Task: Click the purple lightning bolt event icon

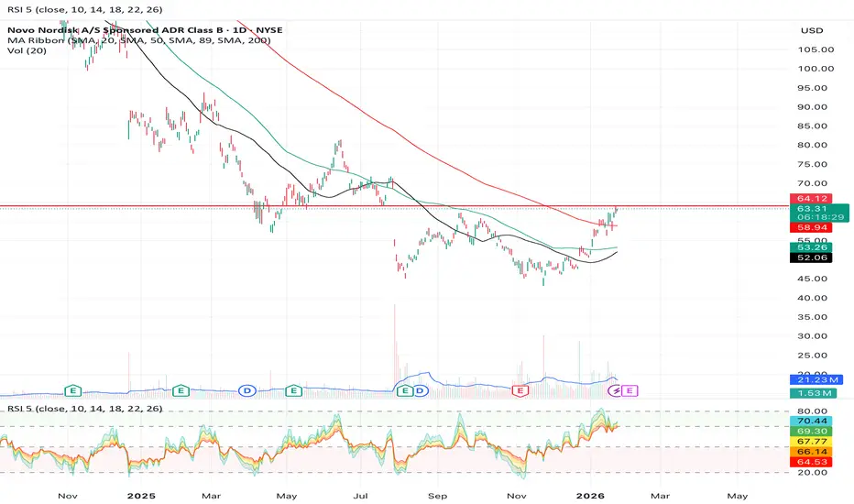Action: tap(616, 390)
